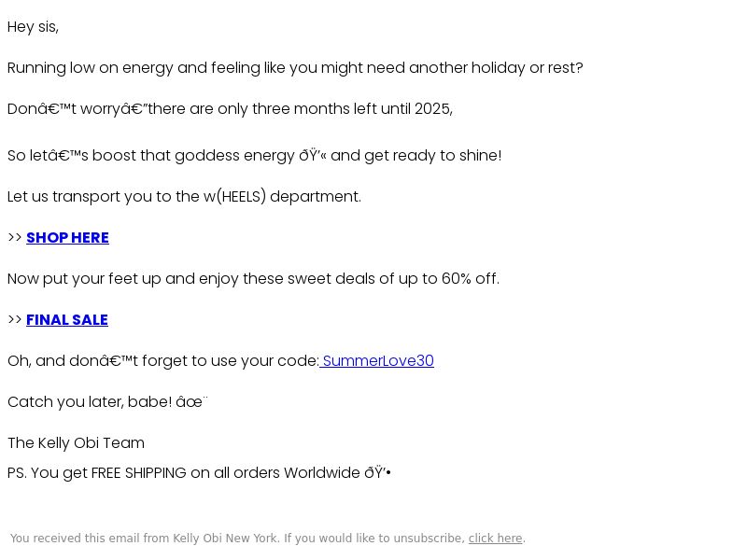Click the w(HEELS) department sentence
Image resolution: width=747 pixels, height=560 pixels.
[184, 197]
